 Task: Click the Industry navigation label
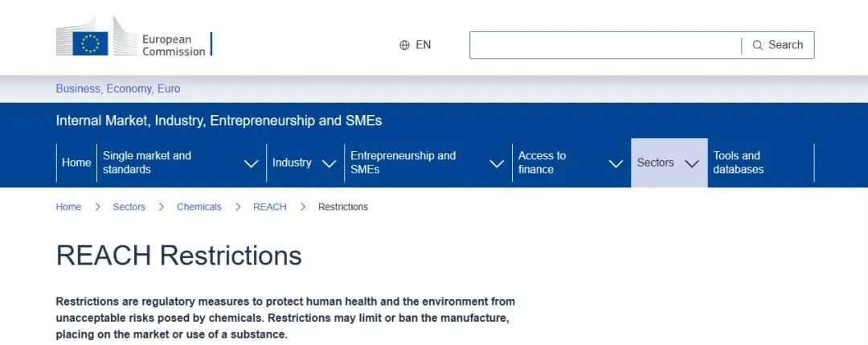[292, 162]
